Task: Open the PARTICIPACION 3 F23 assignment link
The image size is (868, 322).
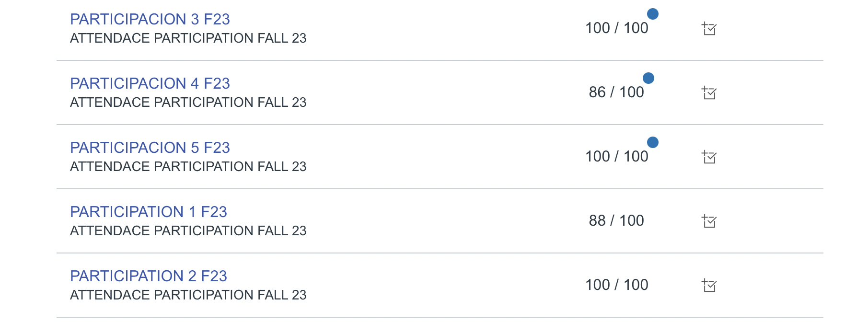Action: click(x=150, y=19)
